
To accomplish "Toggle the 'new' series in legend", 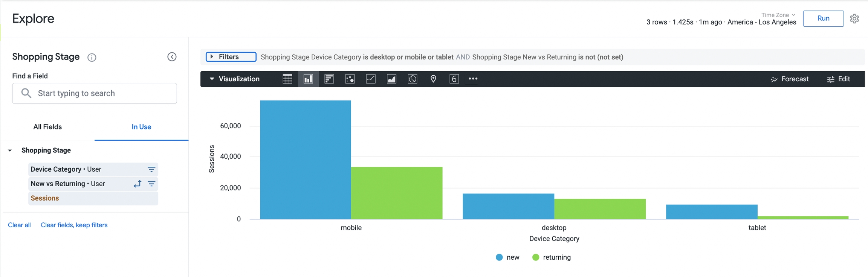I will pyautogui.click(x=507, y=257).
